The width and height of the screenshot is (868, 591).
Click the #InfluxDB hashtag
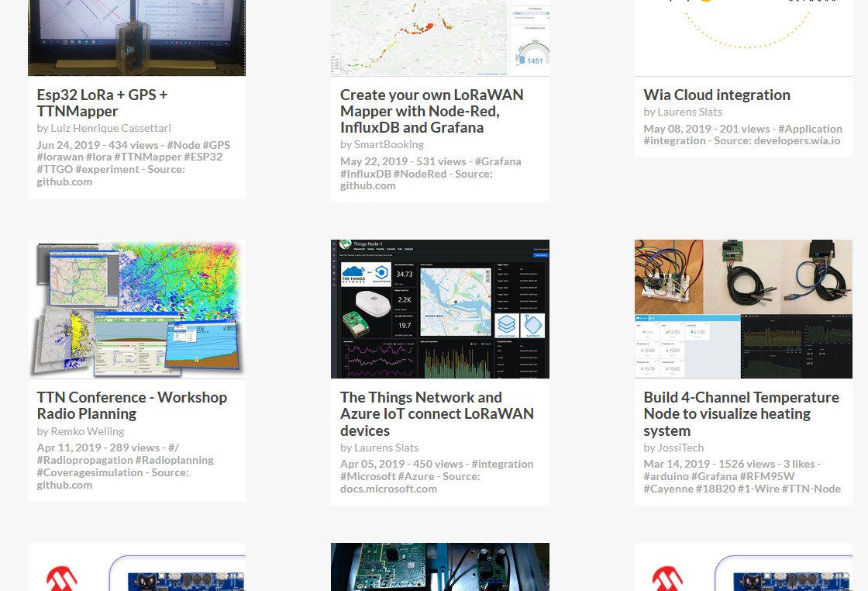point(365,174)
